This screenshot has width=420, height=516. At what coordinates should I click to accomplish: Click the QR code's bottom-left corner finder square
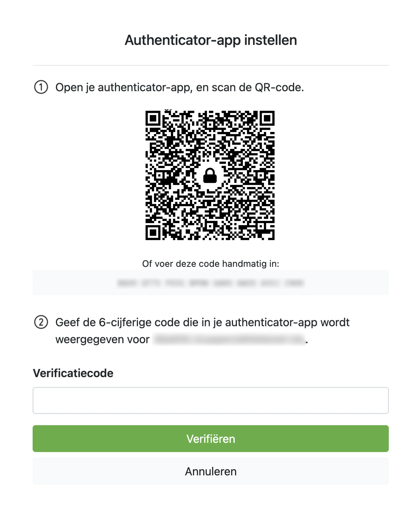pos(153,232)
